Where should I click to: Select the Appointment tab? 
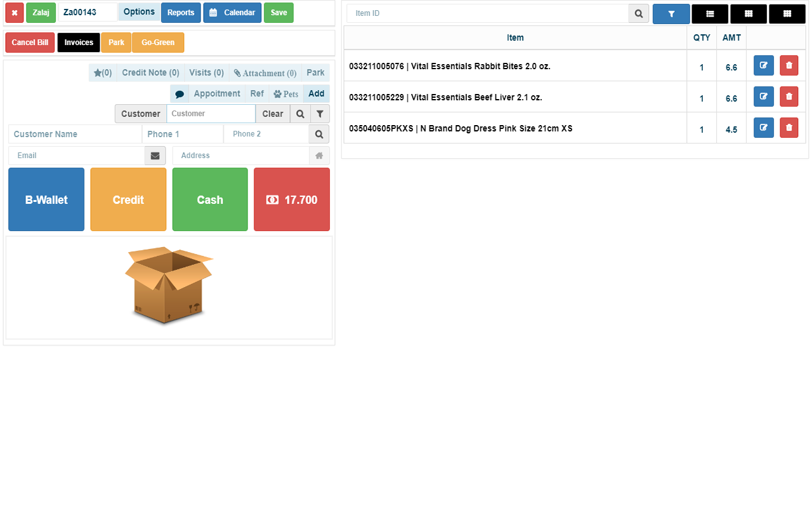pos(216,93)
